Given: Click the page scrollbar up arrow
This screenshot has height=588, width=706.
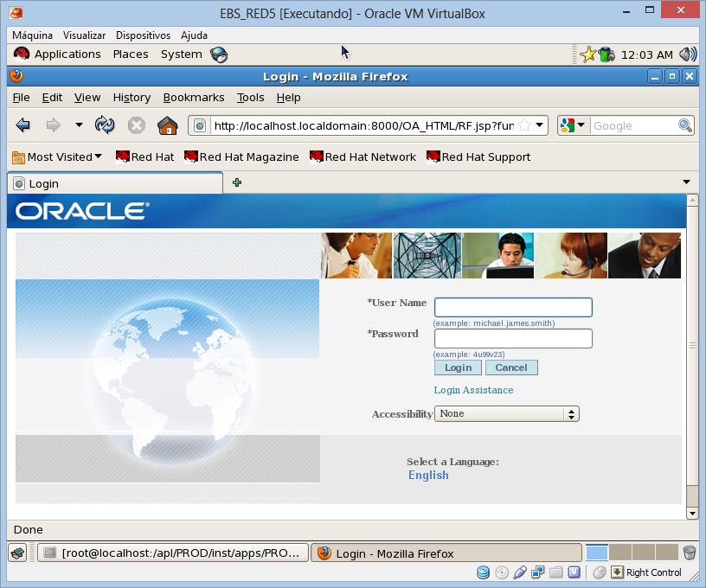Looking at the screenshot, I should [x=692, y=200].
